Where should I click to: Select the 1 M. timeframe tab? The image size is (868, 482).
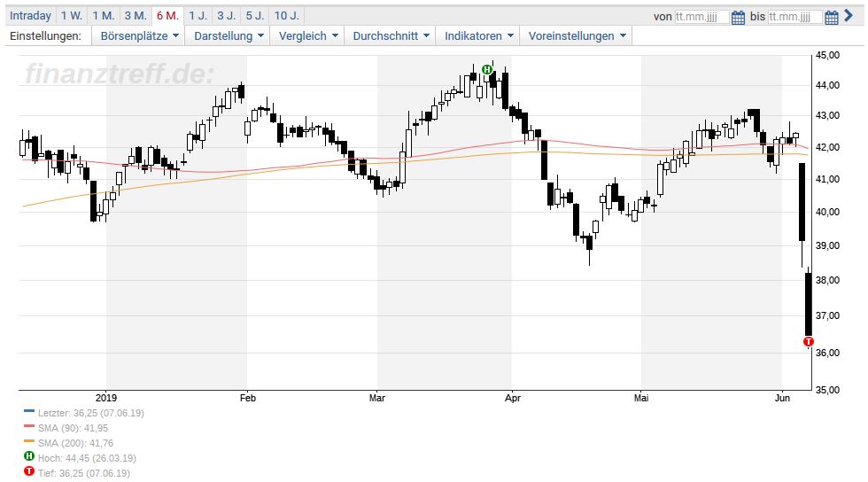coord(104,16)
